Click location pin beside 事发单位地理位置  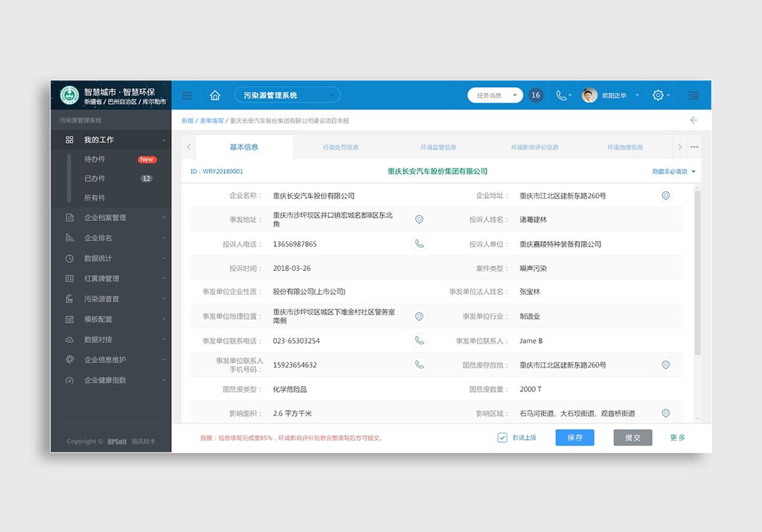[x=419, y=316]
